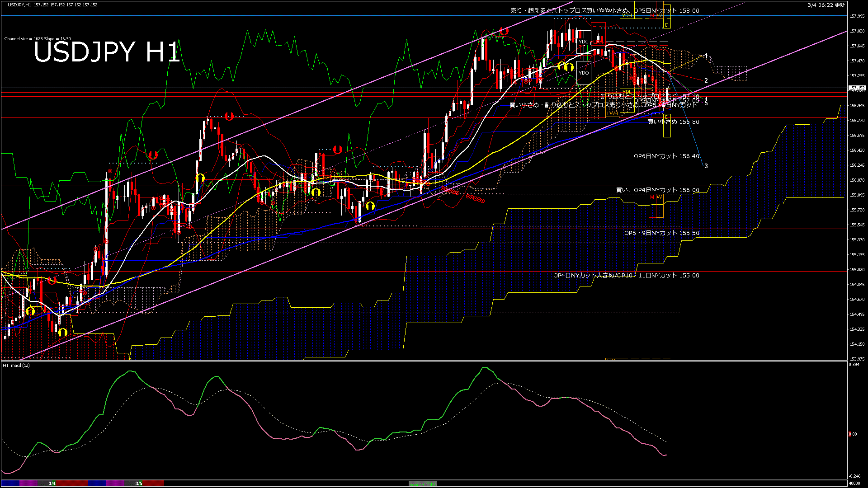Click the USDJPY,H1 symbol header text
The image size is (868, 488).
[x=19, y=5]
